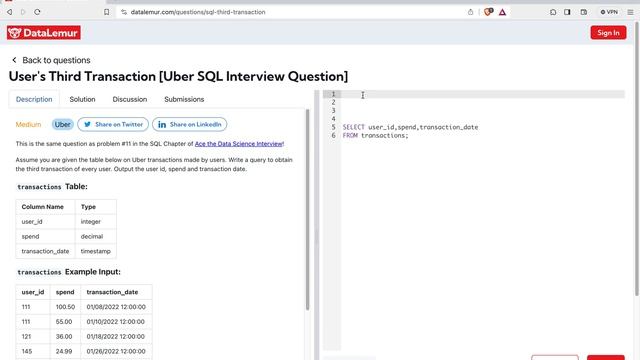Click the SELECT statement on line 5
This screenshot has width=640, height=360.
[x=410, y=127]
